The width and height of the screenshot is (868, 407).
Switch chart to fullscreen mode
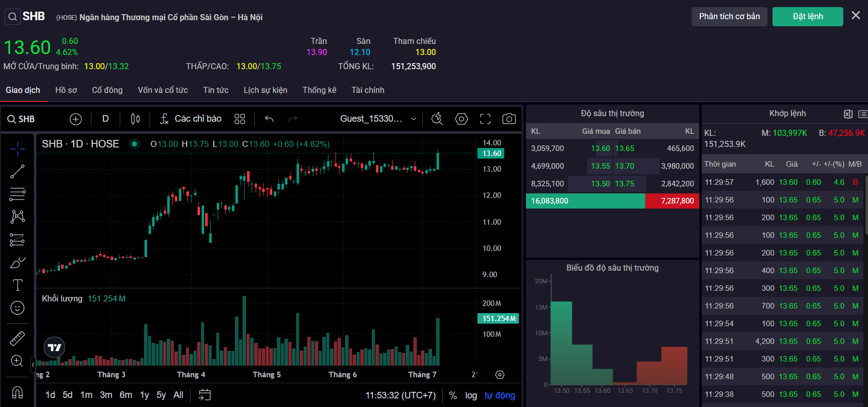click(x=486, y=119)
